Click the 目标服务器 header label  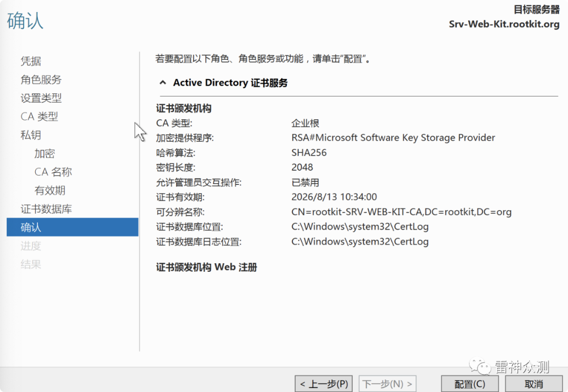click(537, 9)
